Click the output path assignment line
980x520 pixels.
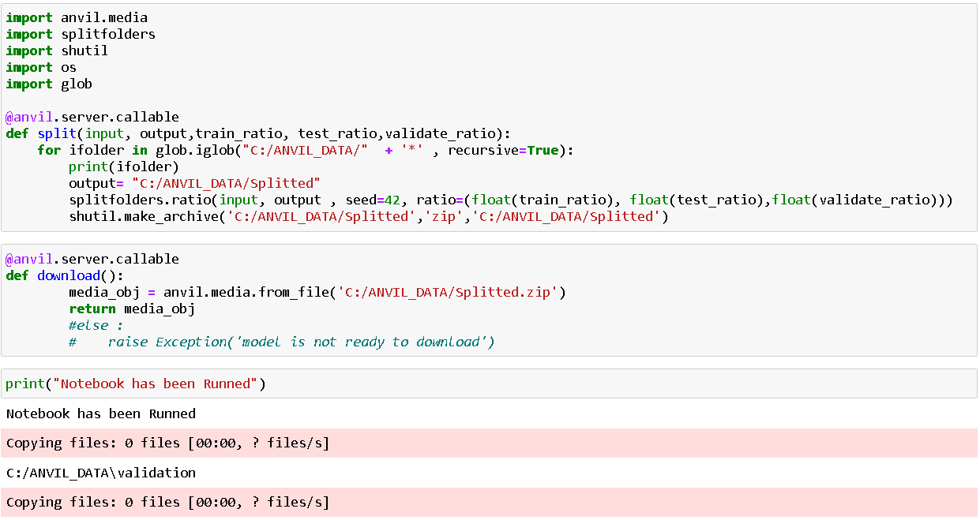(194, 183)
